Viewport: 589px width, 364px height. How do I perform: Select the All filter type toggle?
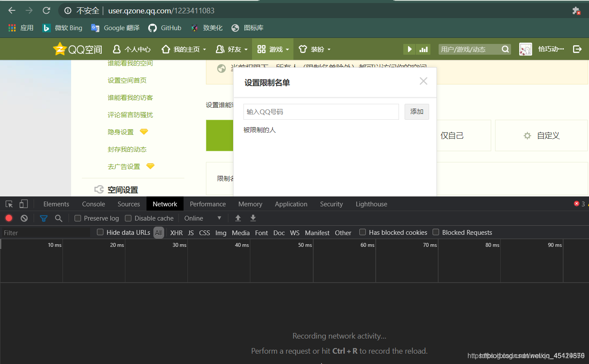pyautogui.click(x=159, y=233)
